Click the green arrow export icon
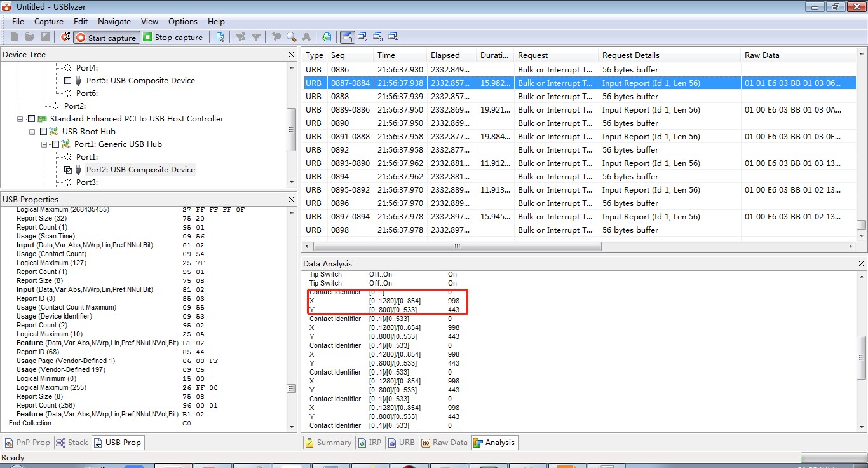The width and height of the screenshot is (868, 468). [x=327, y=37]
